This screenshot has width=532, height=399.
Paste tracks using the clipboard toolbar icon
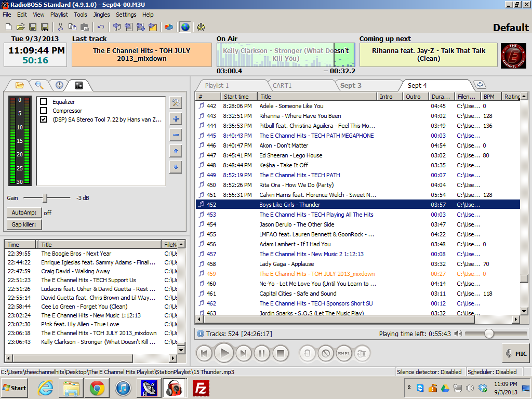[x=85, y=27]
